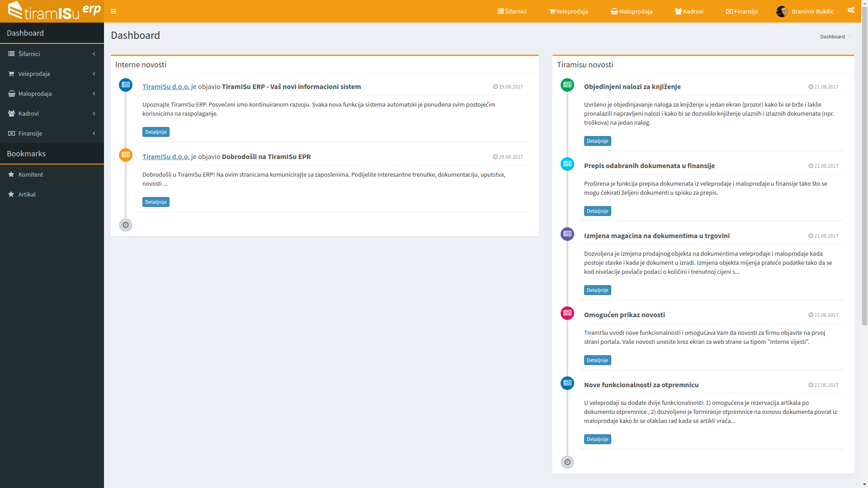This screenshot has width=868, height=488.
Task: Click the Interne novosti panel heading
Action: coord(141,65)
